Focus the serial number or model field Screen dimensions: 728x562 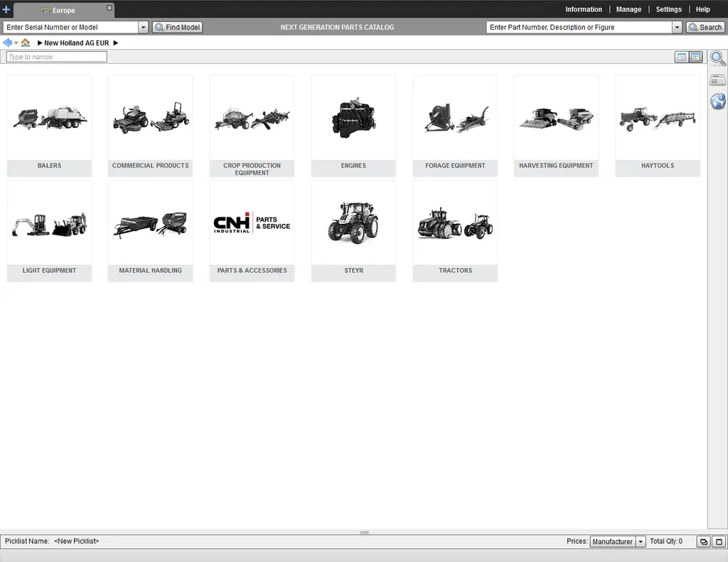point(70,28)
